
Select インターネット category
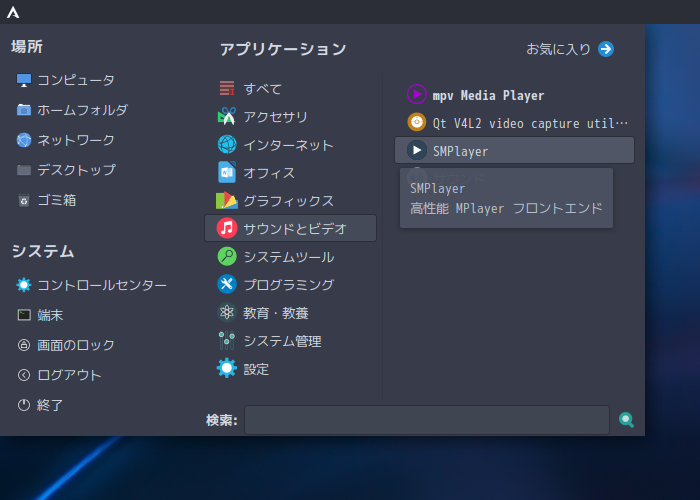[288, 145]
